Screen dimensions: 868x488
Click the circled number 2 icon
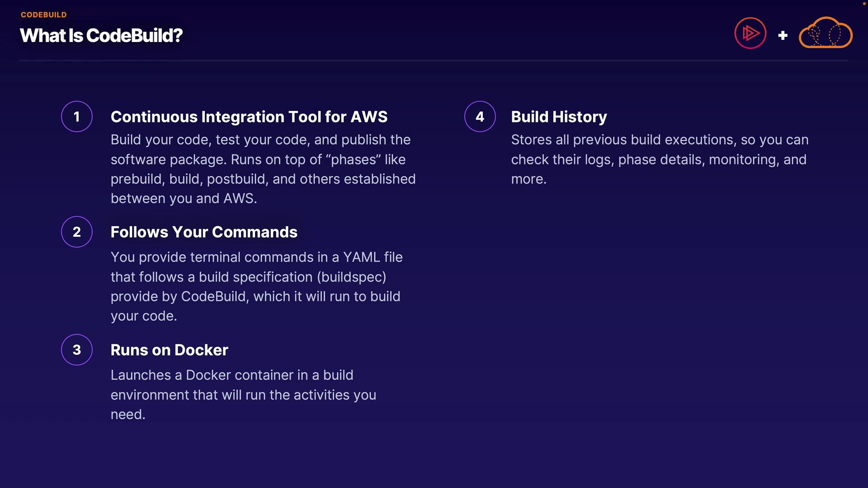[77, 232]
